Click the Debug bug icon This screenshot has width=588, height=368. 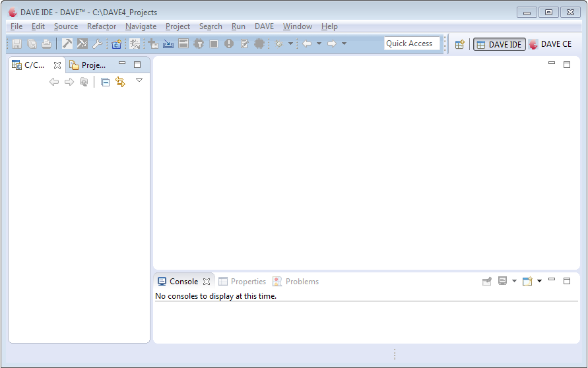tap(278, 44)
